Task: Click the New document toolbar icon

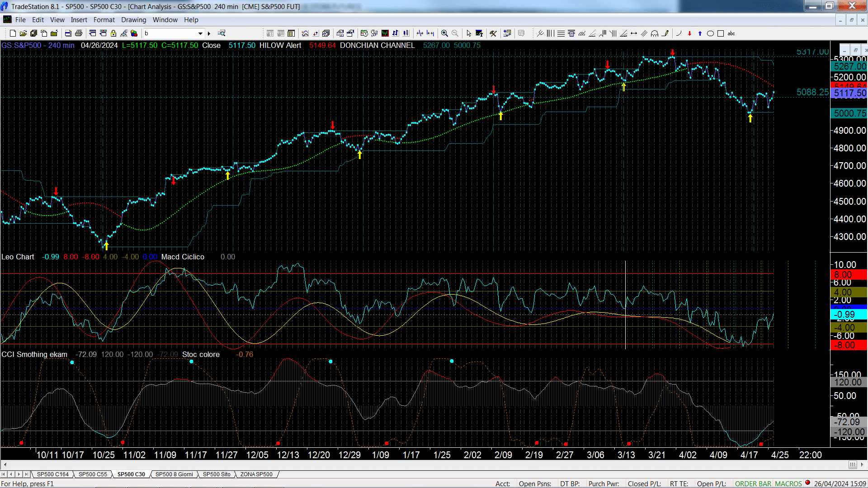Action: click(13, 33)
